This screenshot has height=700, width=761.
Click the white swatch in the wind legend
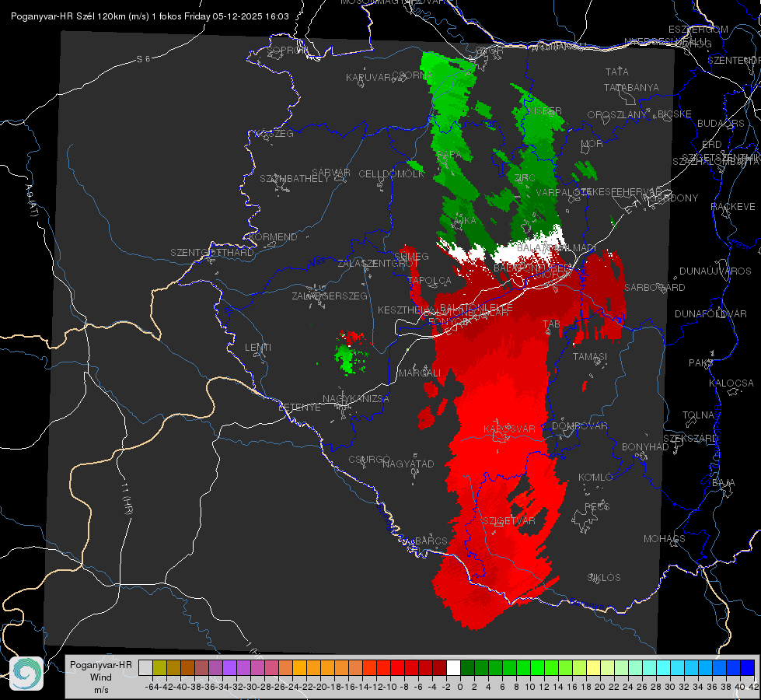[453, 667]
